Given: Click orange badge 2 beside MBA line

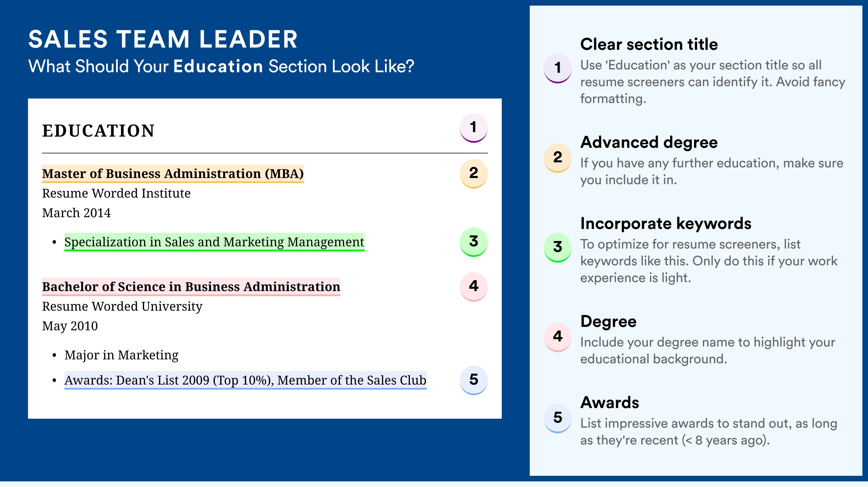Looking at the screenshot, I should pyautogui.click(x=473, y=173).
